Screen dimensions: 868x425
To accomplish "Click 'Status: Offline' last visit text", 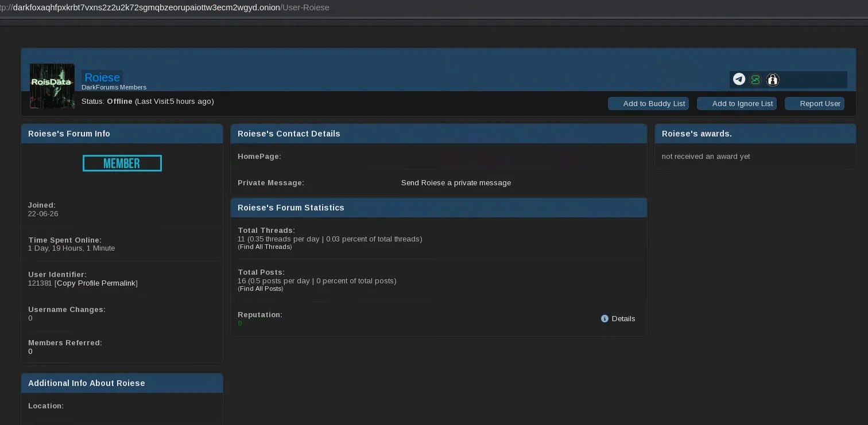I will tap(148, 102).
